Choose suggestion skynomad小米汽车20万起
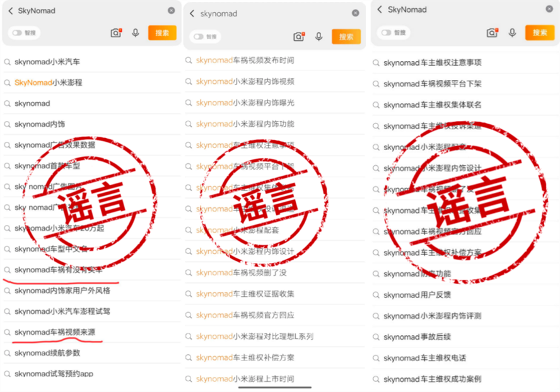Image resolution: width=560 pixels, height=392 pixels. (x=59, y=228)
